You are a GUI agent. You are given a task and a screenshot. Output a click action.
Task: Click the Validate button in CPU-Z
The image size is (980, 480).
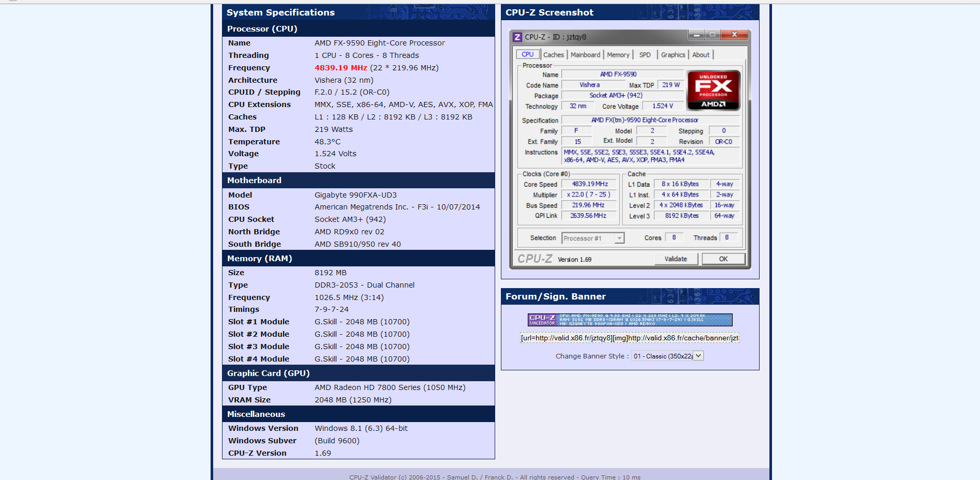point(676,259)
